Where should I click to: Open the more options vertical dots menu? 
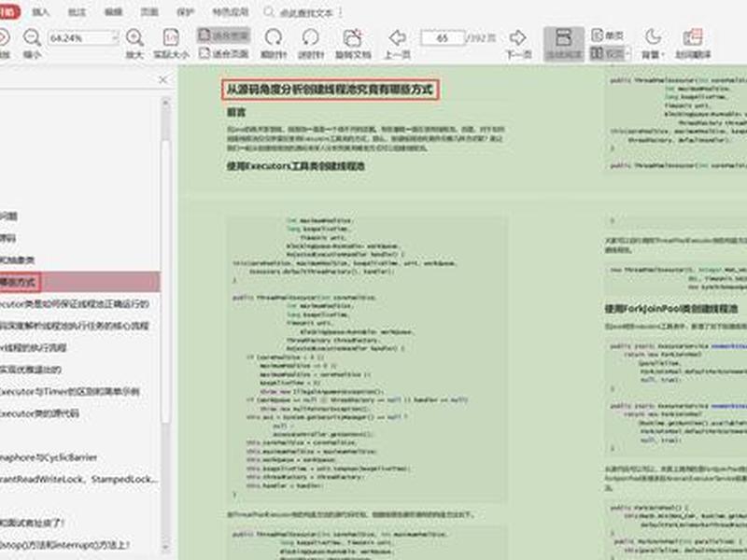341,12
